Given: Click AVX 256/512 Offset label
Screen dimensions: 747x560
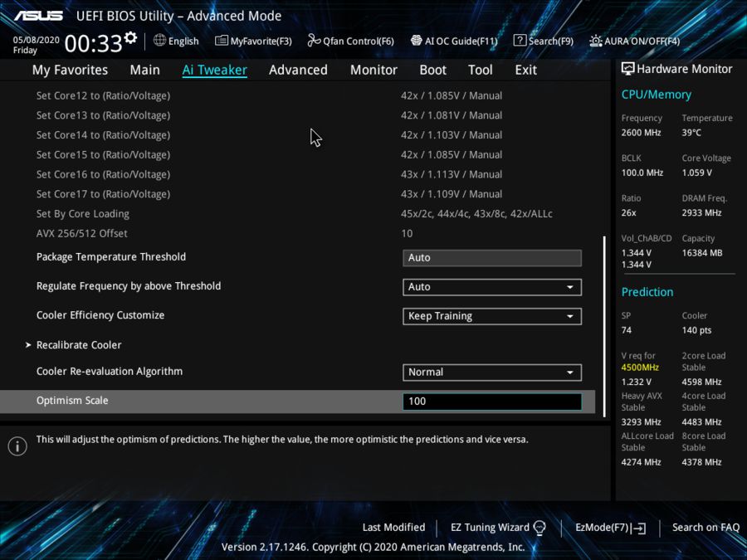Looking at the screenshot, I should click(82, 233).
